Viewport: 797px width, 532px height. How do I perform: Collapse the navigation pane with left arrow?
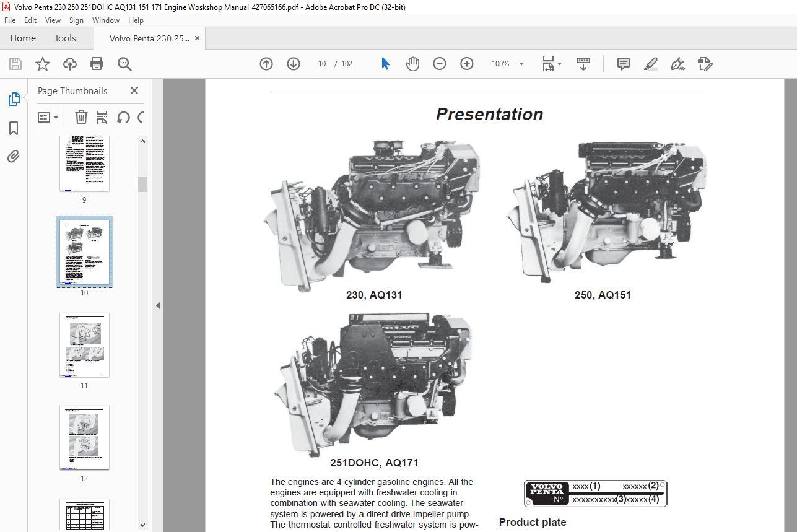tap(157, 305)
